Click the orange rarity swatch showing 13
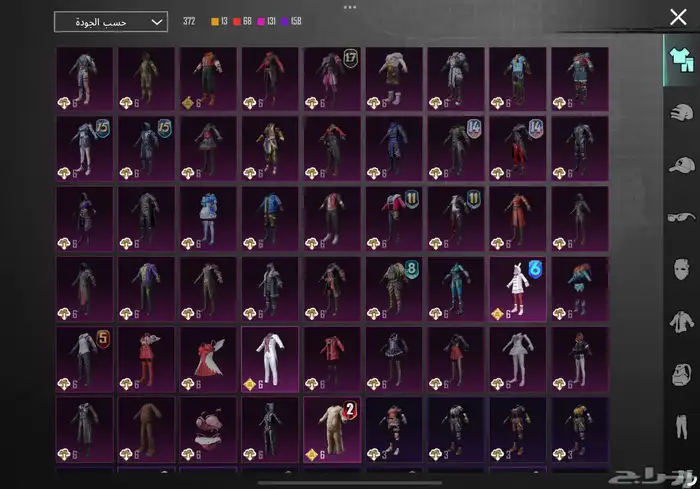 tap(215, 21)
